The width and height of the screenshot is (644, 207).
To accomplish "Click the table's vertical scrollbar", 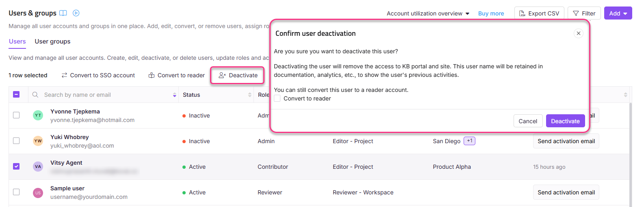I will (x=631, y=155).
